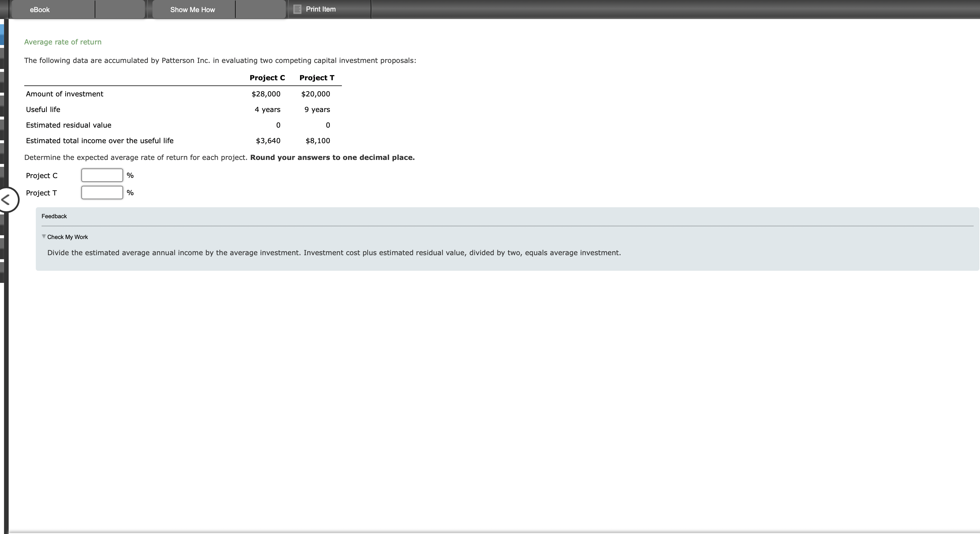Viewport: 980px width, 534px height.
Task: Click the Average rate of return heading
Action: pos(63,42)
